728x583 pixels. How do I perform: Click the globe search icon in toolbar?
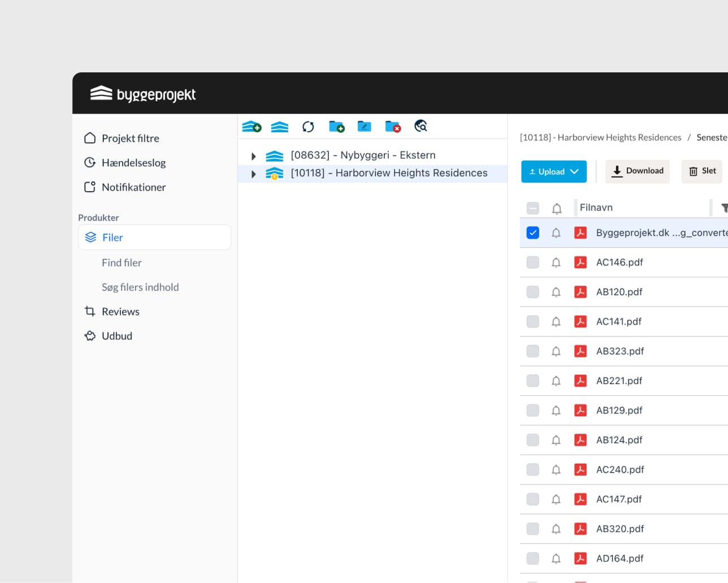tap(421, 126)
